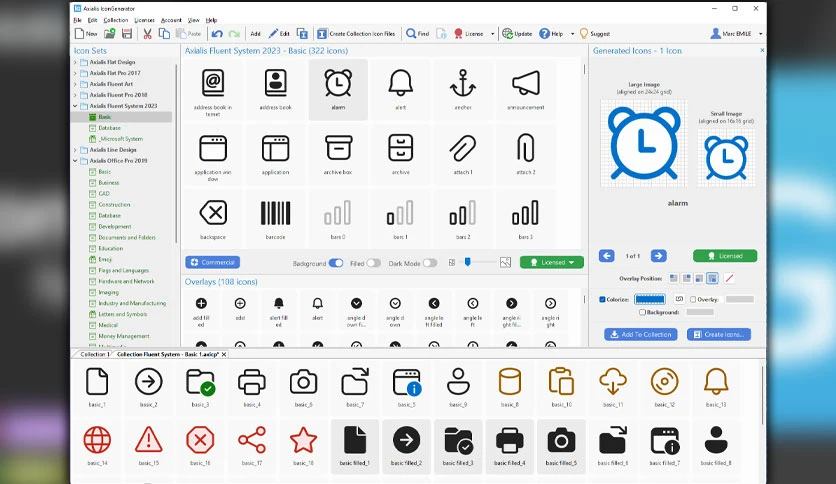The width and height of the screenshot is (836, 484).
Task: Check the Background checkbox in Generated Icons
Action: coord(642,312)
